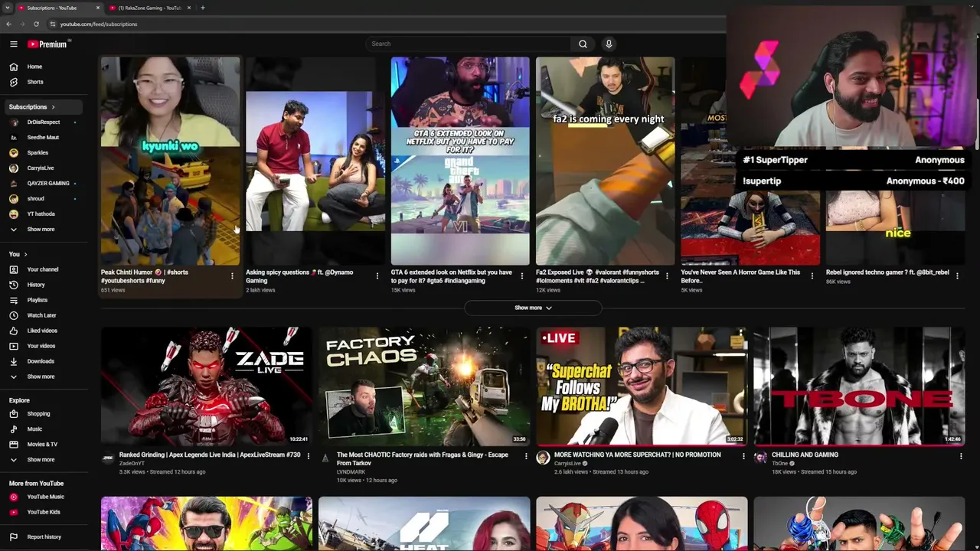
Task: Click the magnifier search button
Action: pos(583,44)
